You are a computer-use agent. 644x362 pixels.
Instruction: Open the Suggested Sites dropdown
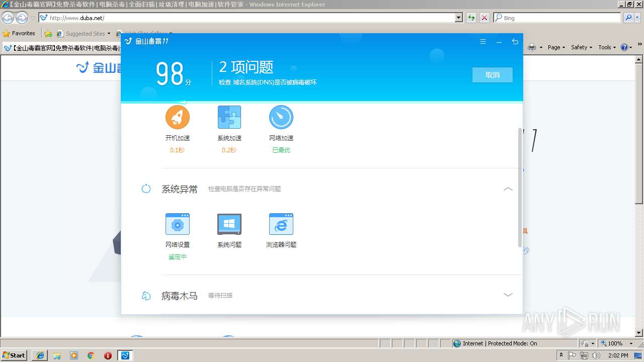(x=108, y=34)
